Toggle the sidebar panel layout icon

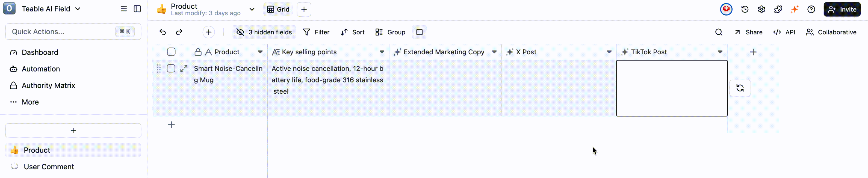[x=137, y=9]
